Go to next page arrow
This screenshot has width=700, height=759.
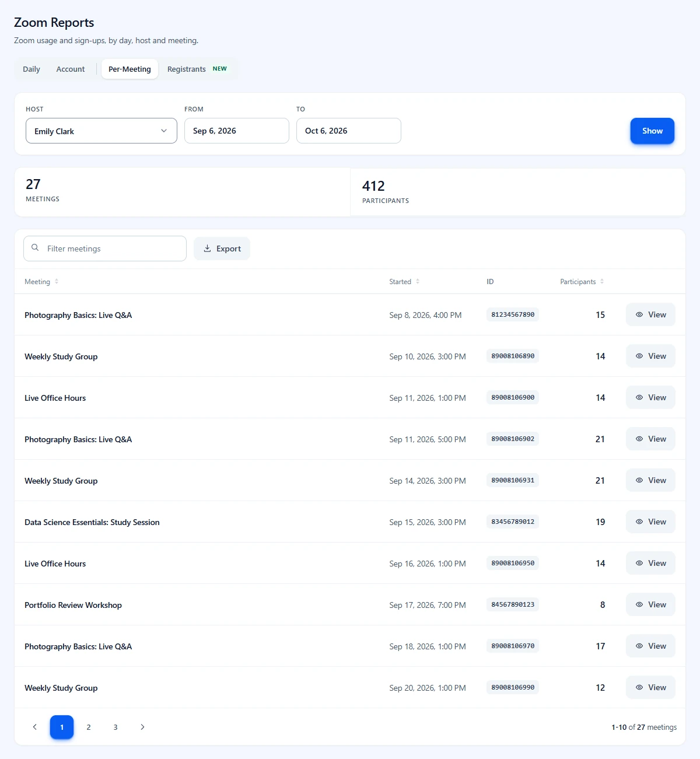click(142, 727)
